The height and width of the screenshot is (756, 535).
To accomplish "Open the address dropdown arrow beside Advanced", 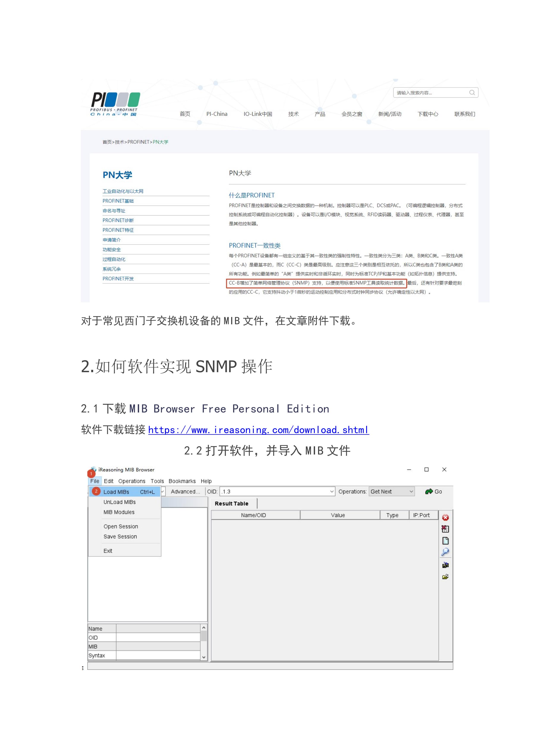I will (163, 492).
